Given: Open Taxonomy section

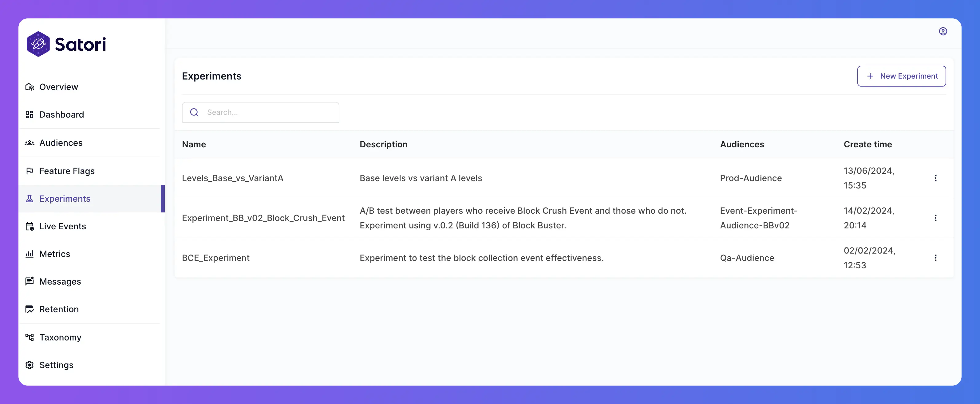Looking at the screenshot, I should point(60,337).
